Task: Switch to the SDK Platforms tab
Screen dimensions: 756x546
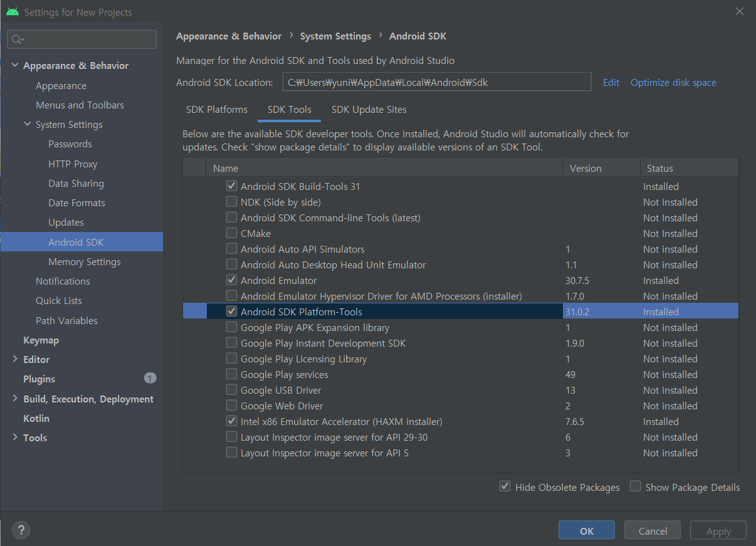Action: point(217,110)
